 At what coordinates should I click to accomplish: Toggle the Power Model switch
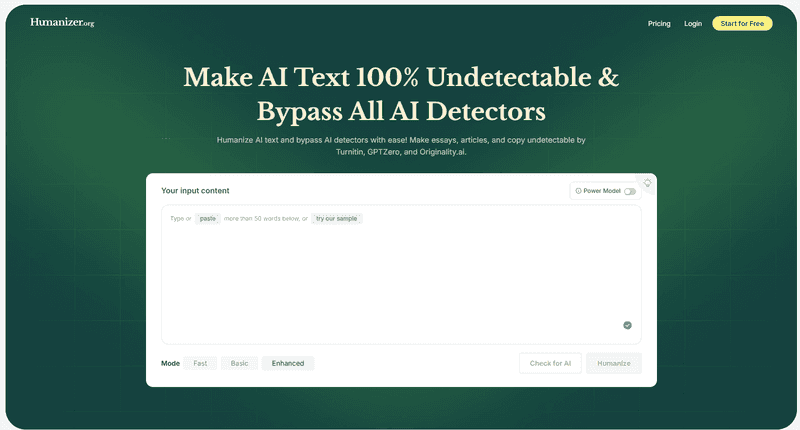[630, 191]
